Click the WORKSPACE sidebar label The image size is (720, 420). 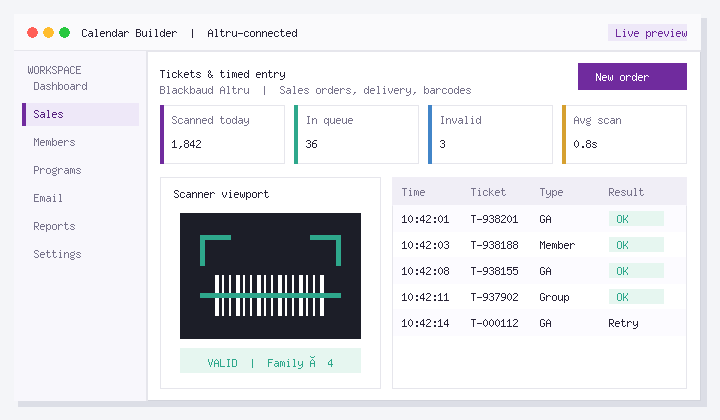(54, 70)
